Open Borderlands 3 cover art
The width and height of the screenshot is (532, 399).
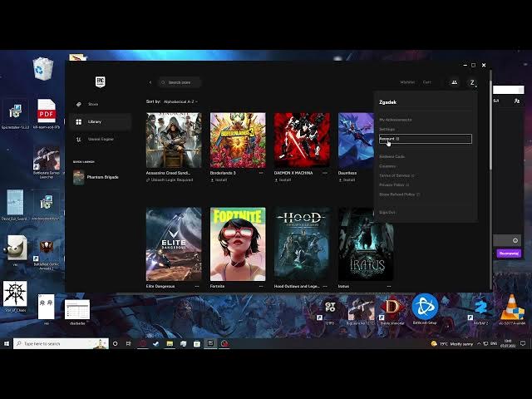point(238,140)
